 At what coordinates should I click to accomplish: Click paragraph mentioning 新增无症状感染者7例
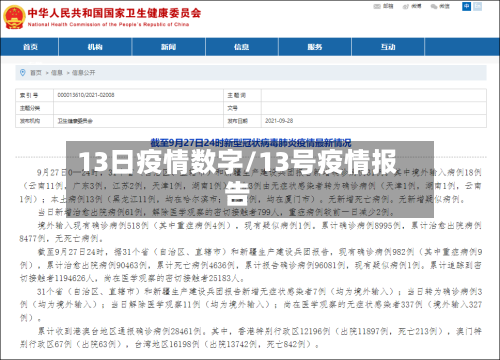[250, 304]
